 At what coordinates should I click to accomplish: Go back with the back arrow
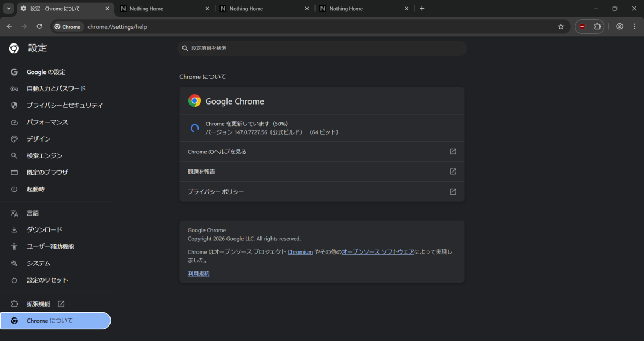(9, 26)
